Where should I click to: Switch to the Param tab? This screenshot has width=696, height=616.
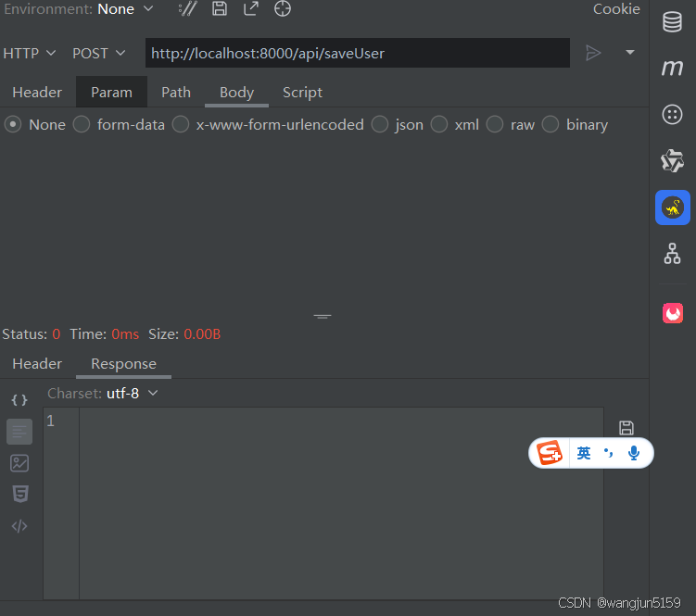pos(111,93)
